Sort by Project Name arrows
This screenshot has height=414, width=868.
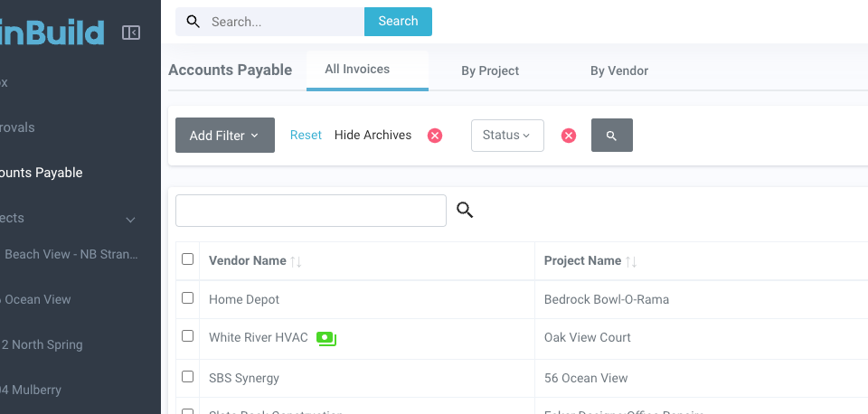(x=631, y=261)
